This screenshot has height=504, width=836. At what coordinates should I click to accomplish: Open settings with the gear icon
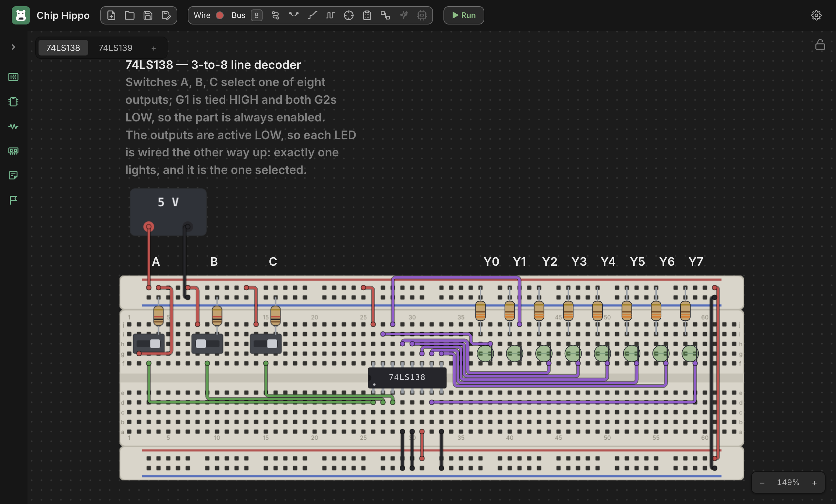pos(816,15)
